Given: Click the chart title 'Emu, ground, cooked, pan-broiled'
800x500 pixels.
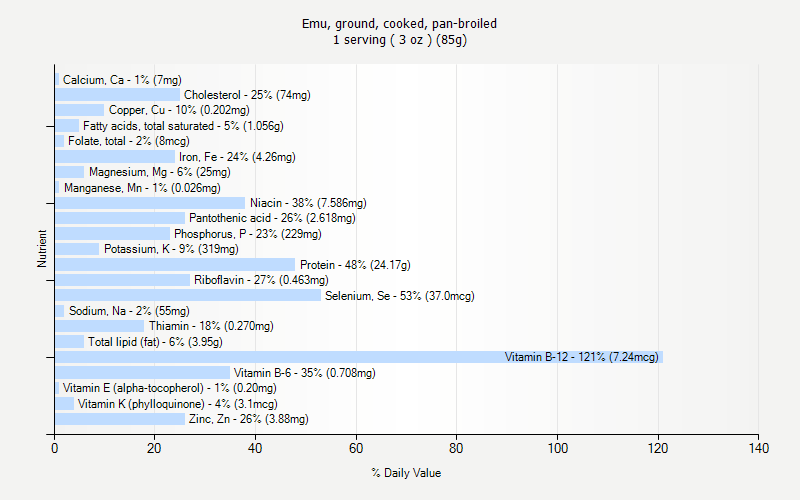Looking at the screenshot, I should pyautogui.click(x=400, y=23).
